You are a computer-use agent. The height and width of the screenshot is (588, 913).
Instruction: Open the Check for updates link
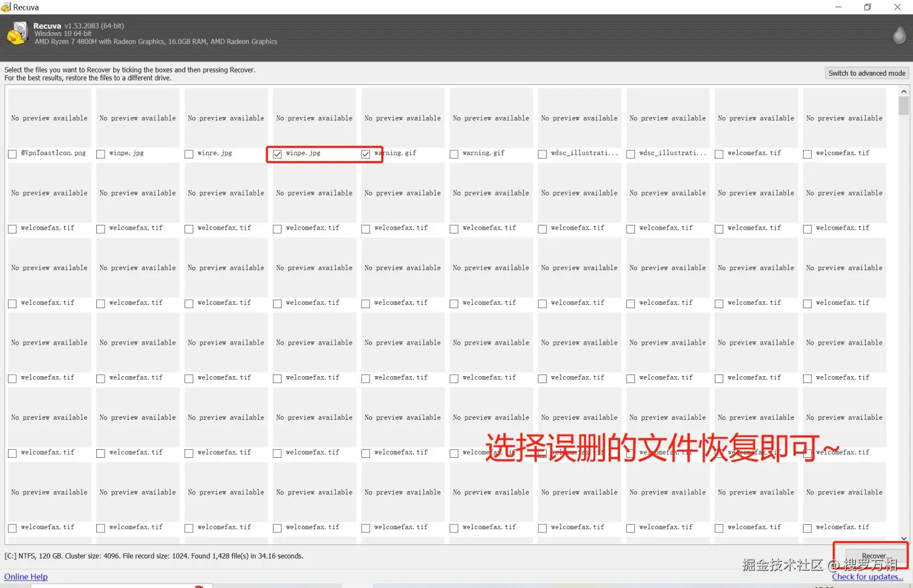pos(867,577)
